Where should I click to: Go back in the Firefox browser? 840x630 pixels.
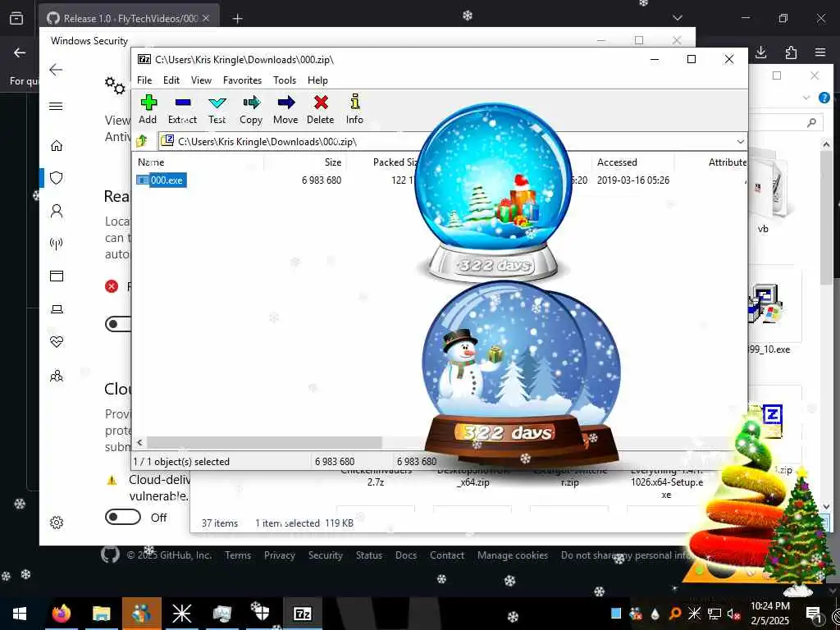(x=20, y=52)
